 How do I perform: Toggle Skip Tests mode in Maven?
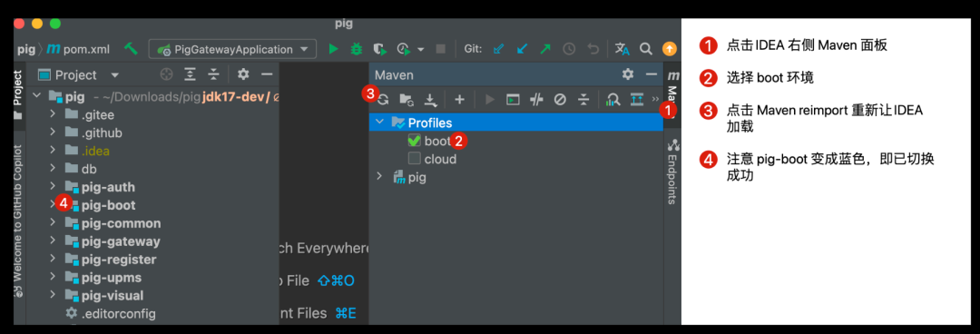point(560,99)
